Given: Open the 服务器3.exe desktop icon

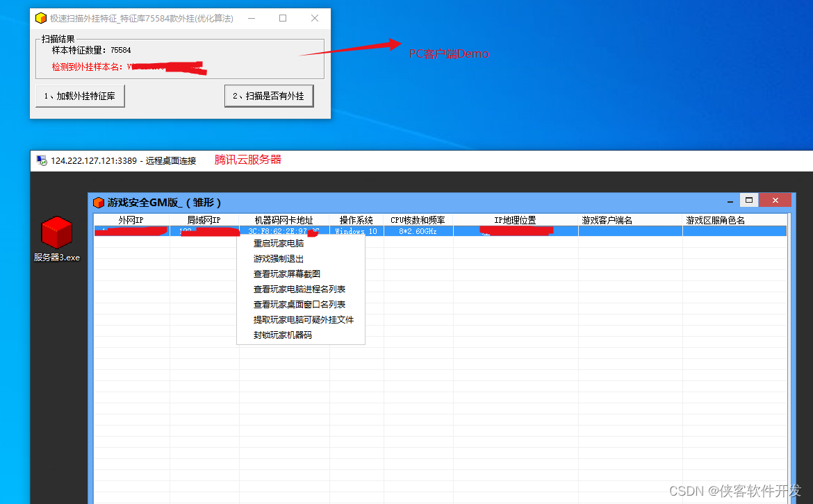Looking at the screenshot, I should tap(56, 239).
